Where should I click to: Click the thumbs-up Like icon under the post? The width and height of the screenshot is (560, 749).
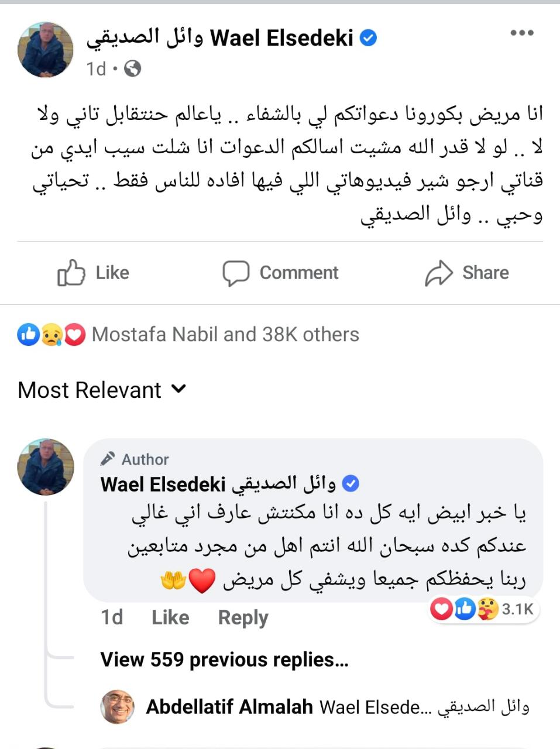[71, 273]
